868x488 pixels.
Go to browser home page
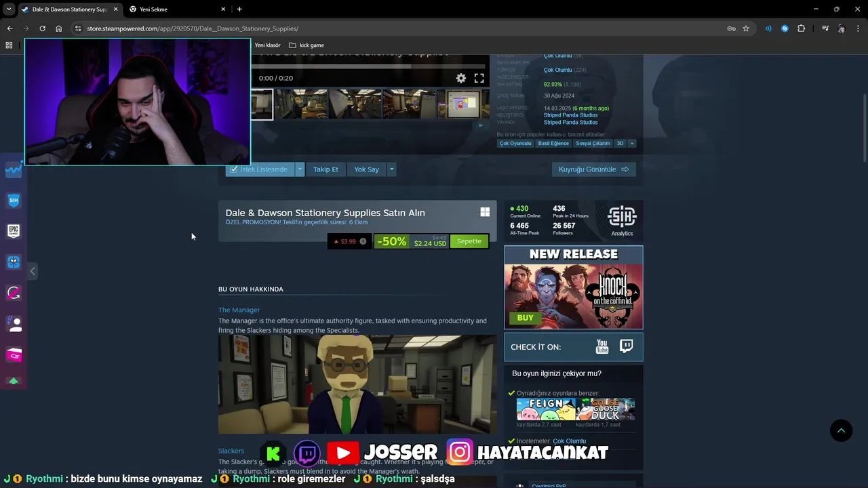[x=59, y=28]
